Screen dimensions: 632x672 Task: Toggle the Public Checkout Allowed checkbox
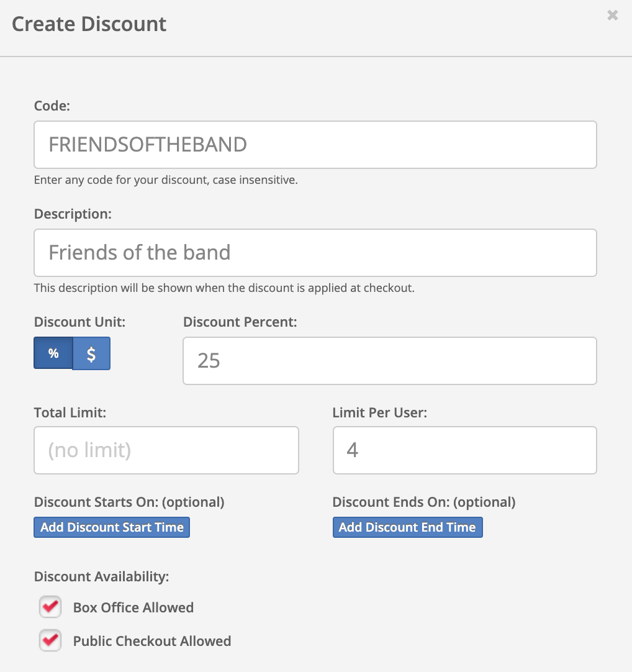point(50,640)
